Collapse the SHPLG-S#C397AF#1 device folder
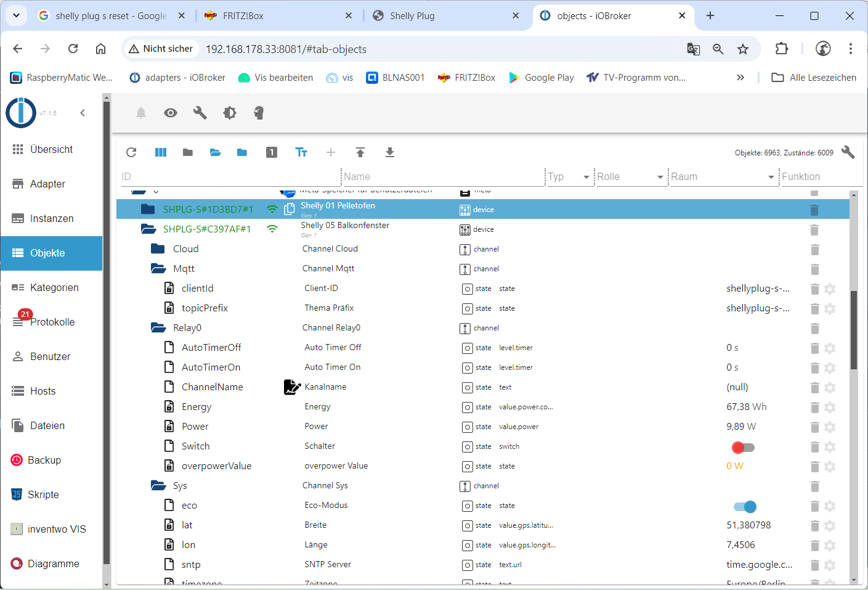The height and width of the screenshot is (590, 868). 148,229
